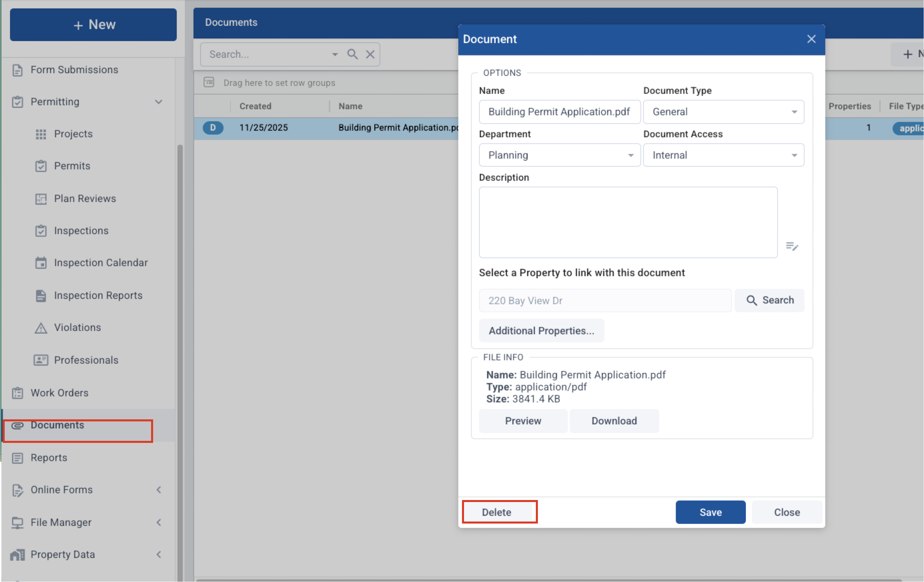Click the Additional Properties button
This screenshot has height=582, width=924.
(541, 331)
